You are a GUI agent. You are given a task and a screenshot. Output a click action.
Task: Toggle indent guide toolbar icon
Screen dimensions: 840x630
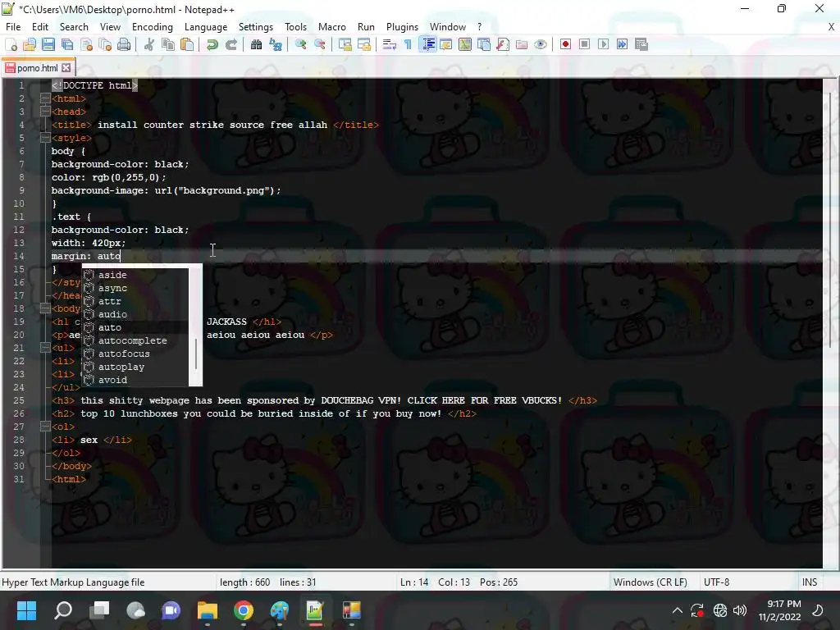click(427, 44)
